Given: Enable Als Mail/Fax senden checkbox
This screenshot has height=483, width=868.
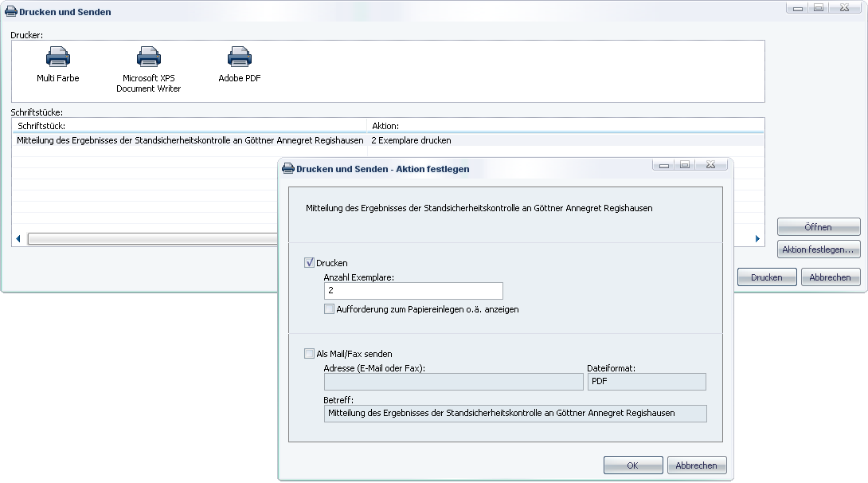Looking at the screenshot, I should coord(309,354).
